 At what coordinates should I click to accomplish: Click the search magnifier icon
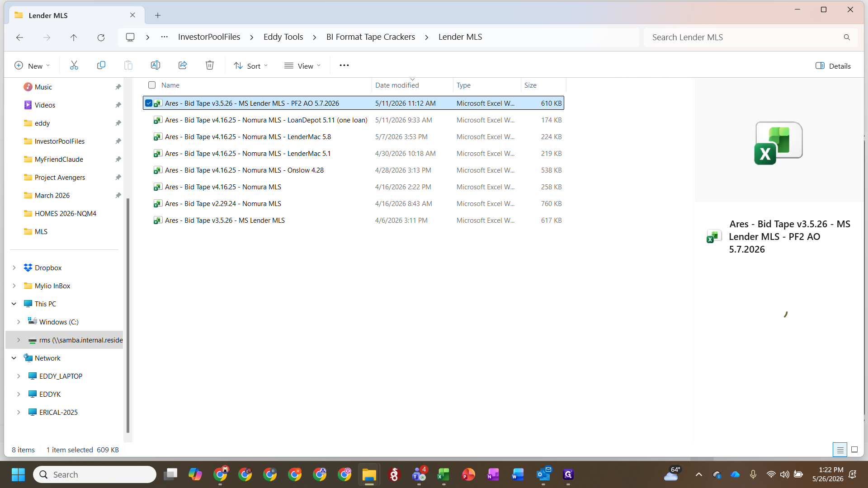[847, 38]
